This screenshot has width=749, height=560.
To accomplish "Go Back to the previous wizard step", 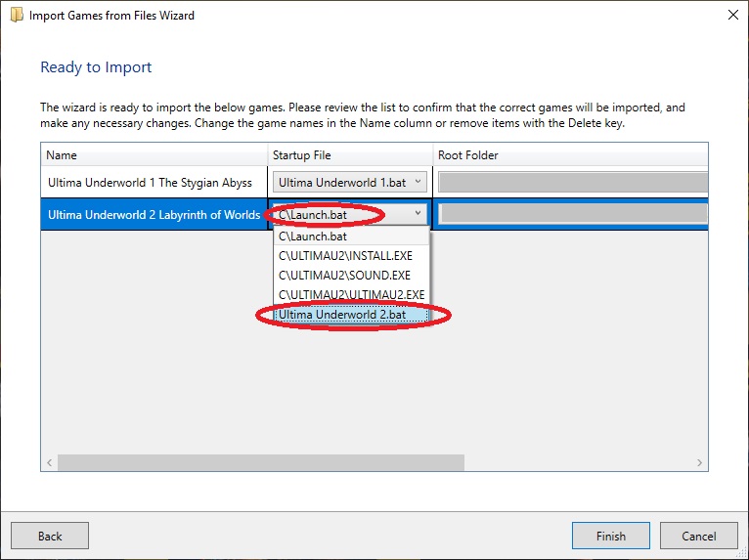I will (x=50, y=536).
